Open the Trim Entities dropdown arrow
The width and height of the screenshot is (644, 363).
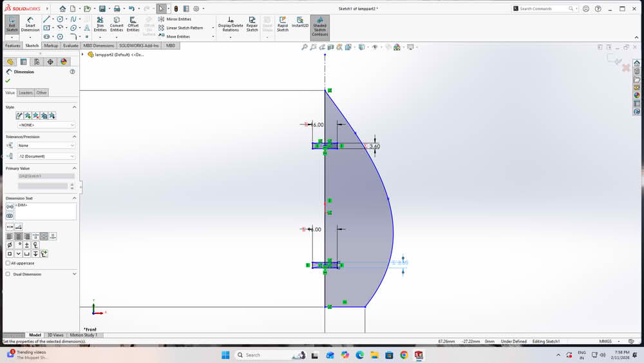click(100, 37)
